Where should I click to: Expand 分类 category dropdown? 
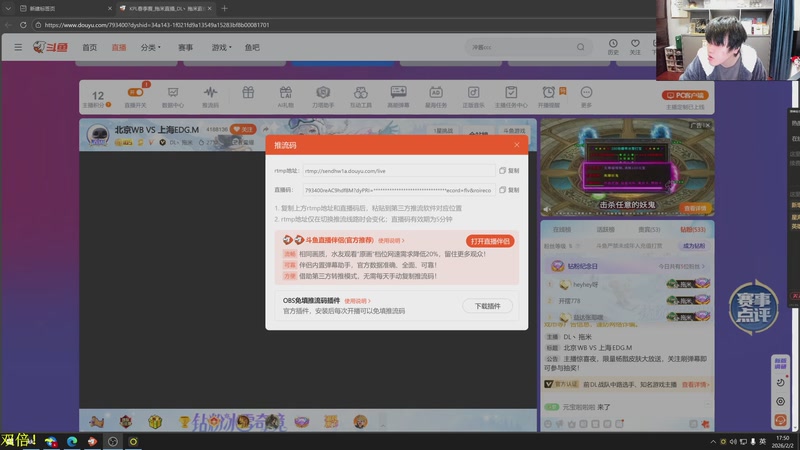click(x=151, y=47)
